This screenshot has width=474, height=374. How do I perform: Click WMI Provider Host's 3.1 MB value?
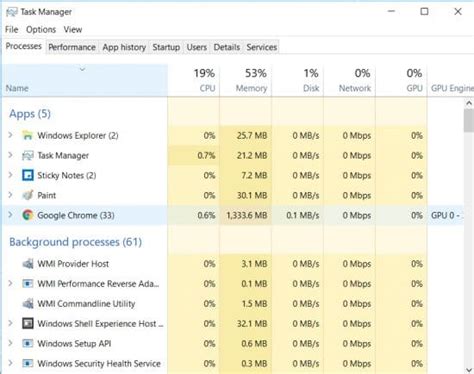pyautogui.click(x=254, y=264)
